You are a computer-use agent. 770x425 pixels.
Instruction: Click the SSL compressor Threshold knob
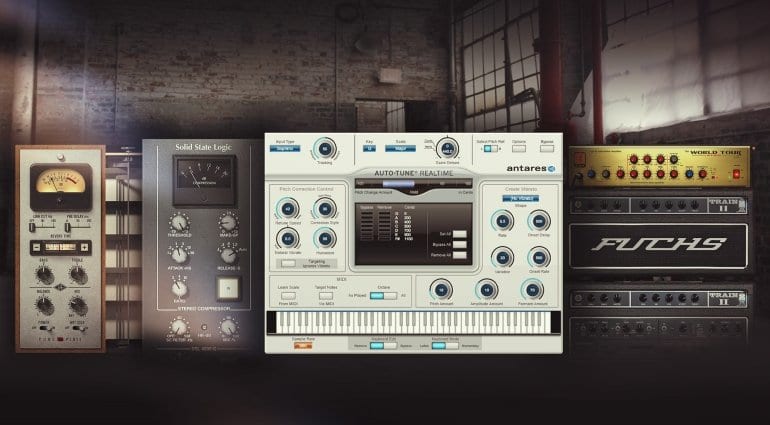tap(179, 223)
